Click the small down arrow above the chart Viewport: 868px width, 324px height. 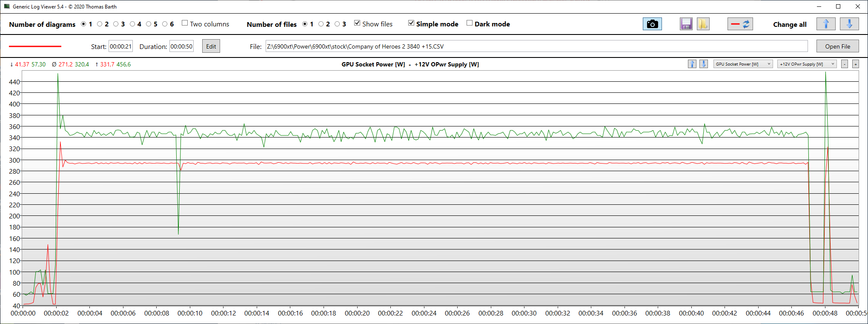[x=704, y=64]
